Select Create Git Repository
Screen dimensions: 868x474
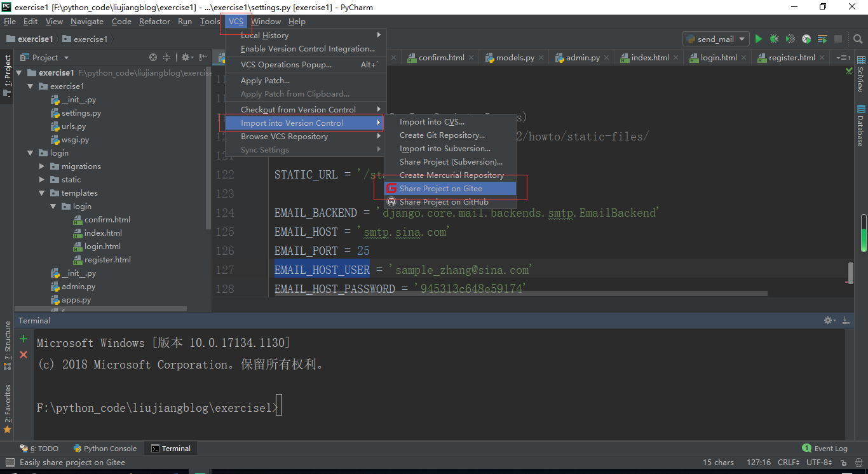[x=451, y=135]
